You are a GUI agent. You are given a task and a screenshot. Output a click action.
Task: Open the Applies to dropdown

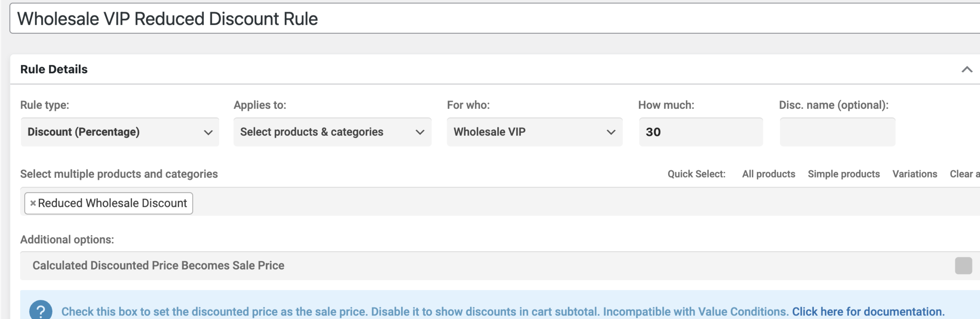[x=332, y=132]
